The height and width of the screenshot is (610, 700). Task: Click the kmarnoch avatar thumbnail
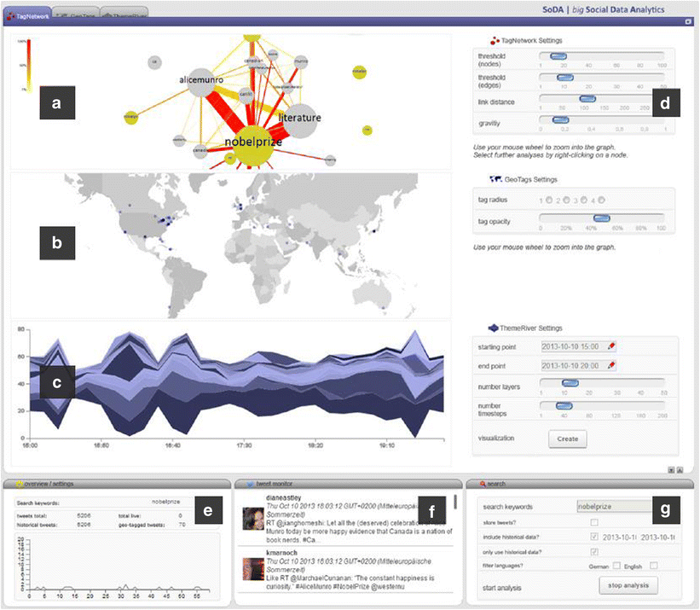(x=253, y=569)
